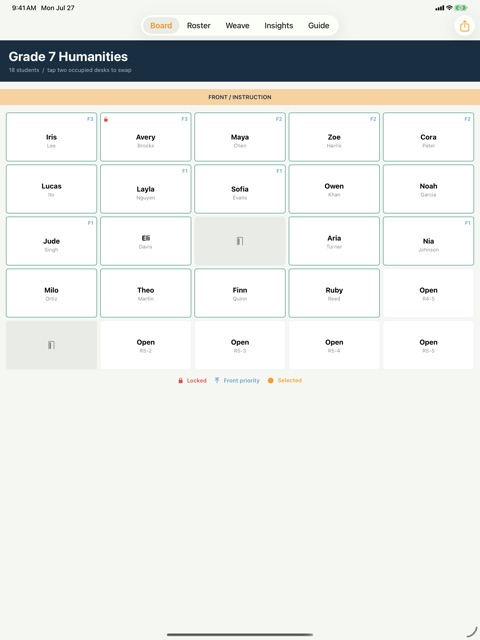The height and width of the screenshot is (640, 480).
Task: Click the Front / Instruction banner
Action: 240,97
